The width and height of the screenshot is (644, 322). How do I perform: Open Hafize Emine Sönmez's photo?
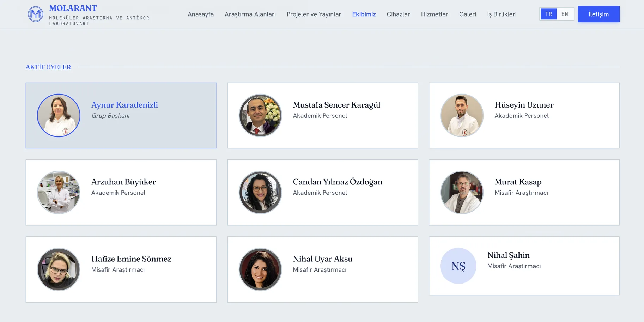[x=59, y=269]
